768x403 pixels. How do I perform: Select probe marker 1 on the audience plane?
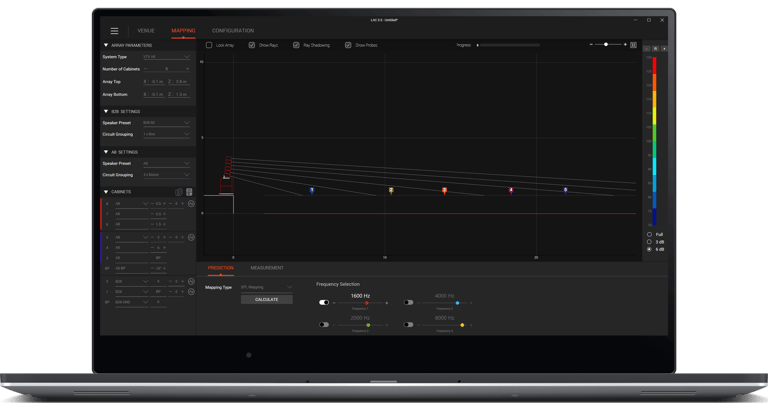312,190
